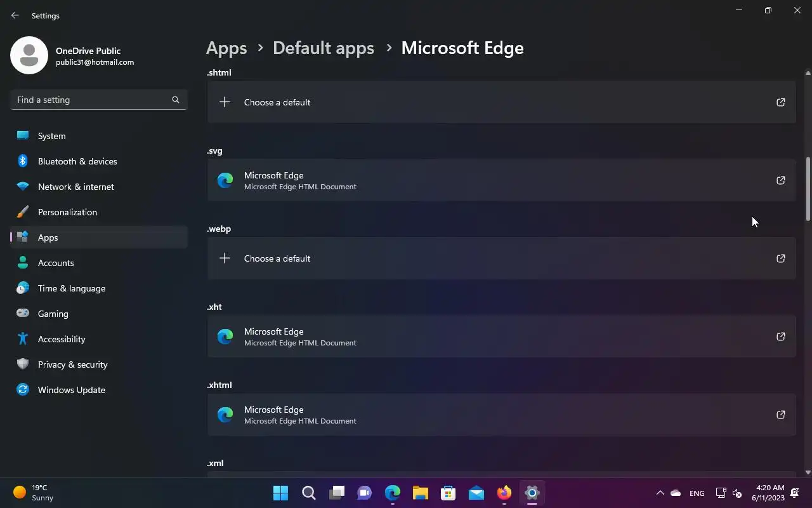
Task: Open File Explorer from taskbar
Action: (421, 493)
